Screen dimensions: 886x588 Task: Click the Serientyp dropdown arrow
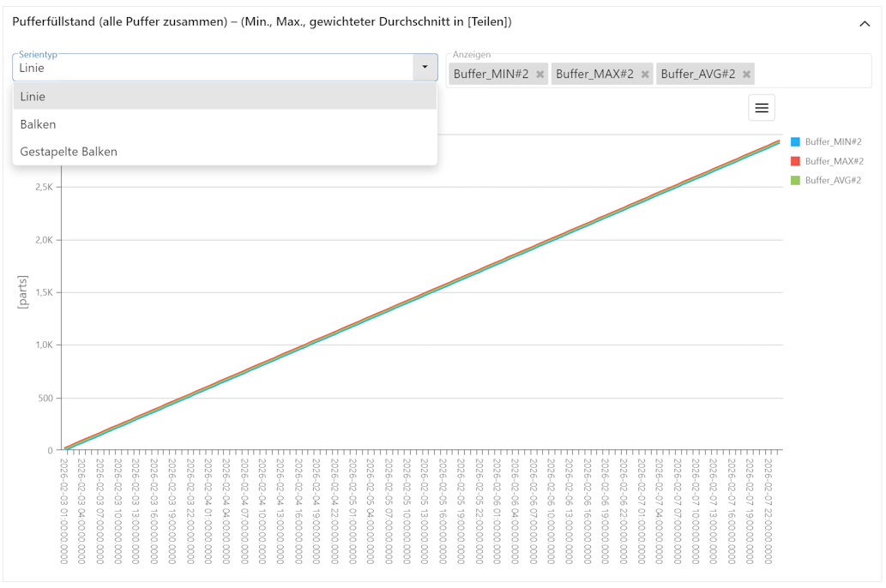[425, 67]
